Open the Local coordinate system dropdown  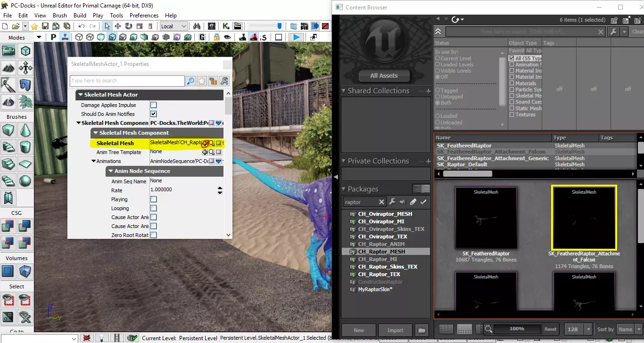pyautogui.click(x=174, y=26)
